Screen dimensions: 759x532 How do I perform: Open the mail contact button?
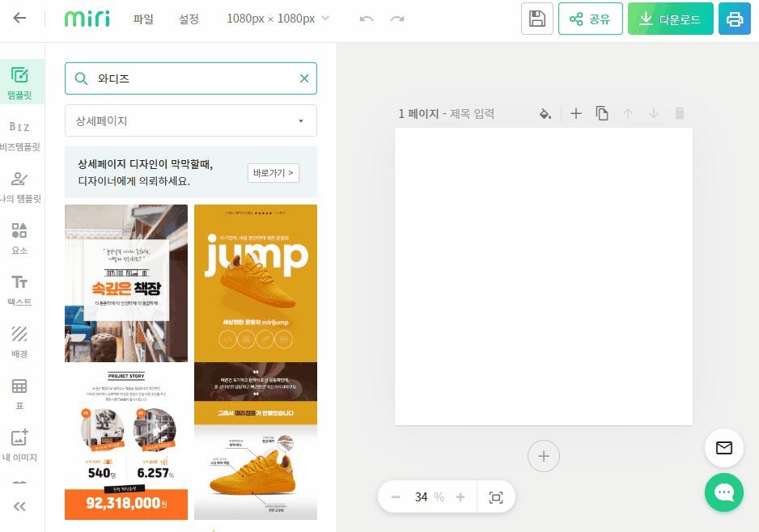click(x=724, y=448)
